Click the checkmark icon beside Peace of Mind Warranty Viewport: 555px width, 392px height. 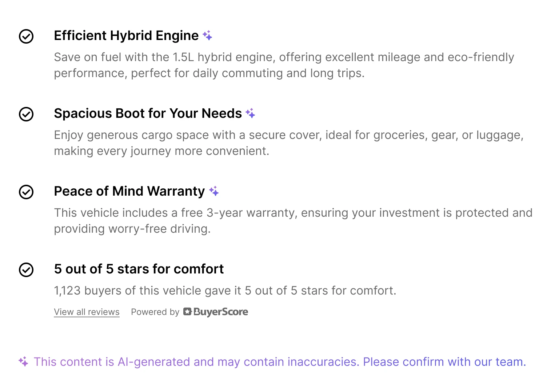(x=26, y=192)
